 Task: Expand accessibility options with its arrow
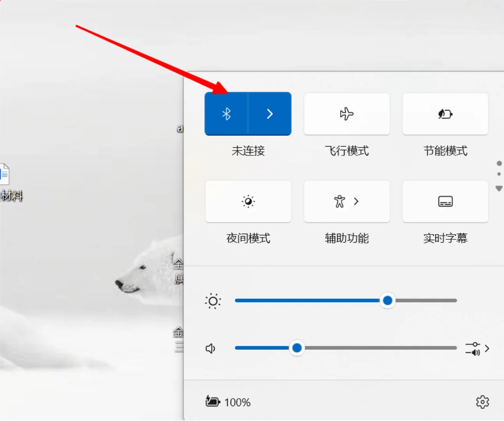click(356, 201)
